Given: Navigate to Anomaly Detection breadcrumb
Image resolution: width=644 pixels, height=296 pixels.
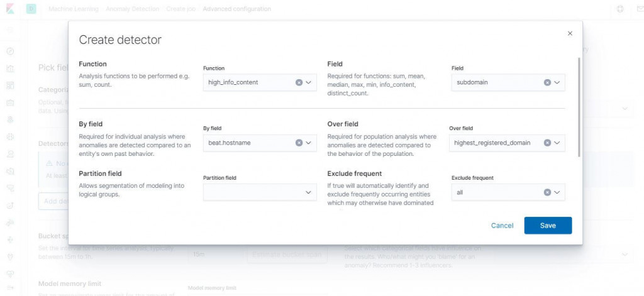Looking at the screenshot, I should click(x=132, y=9).
